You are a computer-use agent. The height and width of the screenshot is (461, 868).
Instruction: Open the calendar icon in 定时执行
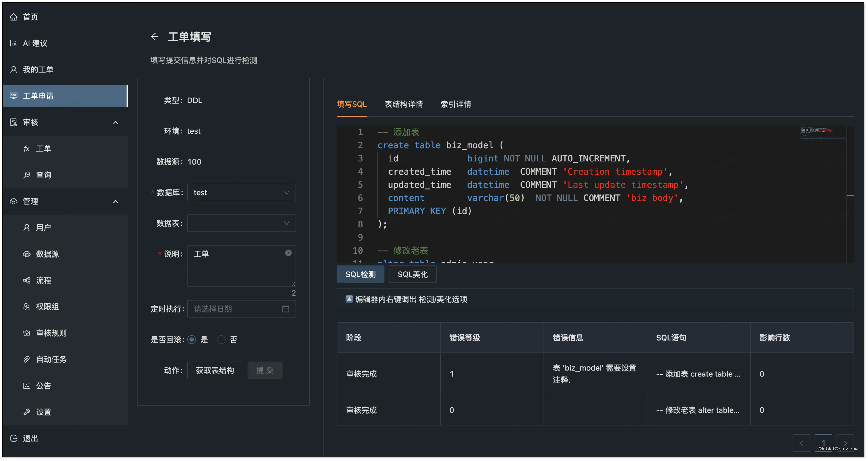click(285, 309)
